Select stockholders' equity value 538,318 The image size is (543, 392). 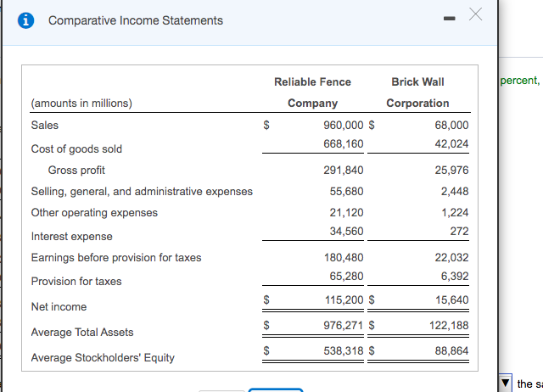point(343,350)
